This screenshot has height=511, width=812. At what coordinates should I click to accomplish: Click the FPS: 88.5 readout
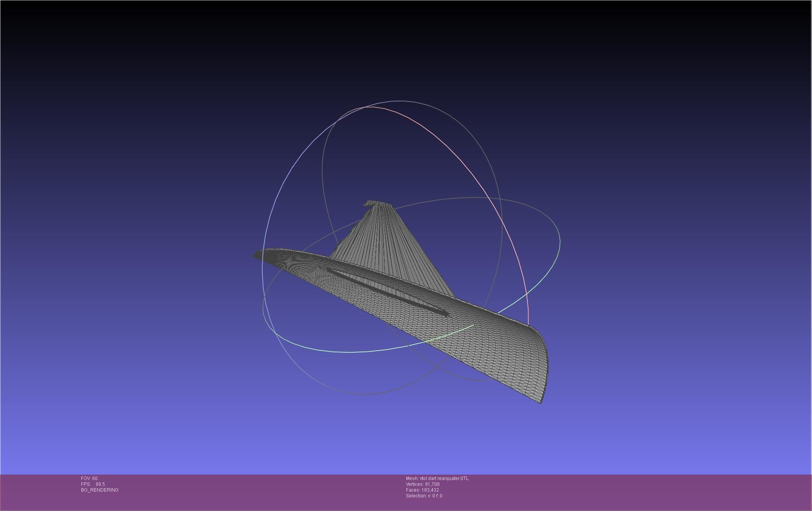tap(93, 484)
